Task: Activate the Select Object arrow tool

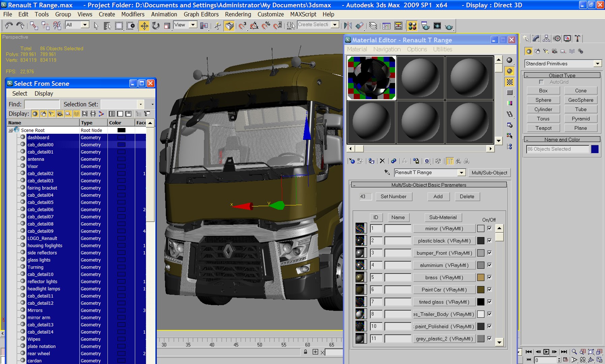Action: coord(96,26)
